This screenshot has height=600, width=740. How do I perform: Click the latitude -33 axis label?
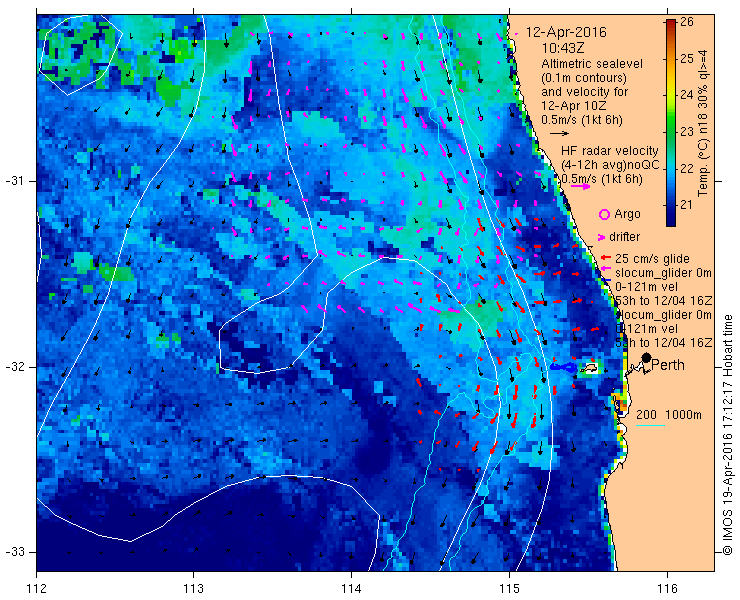(x=14, y=552)
